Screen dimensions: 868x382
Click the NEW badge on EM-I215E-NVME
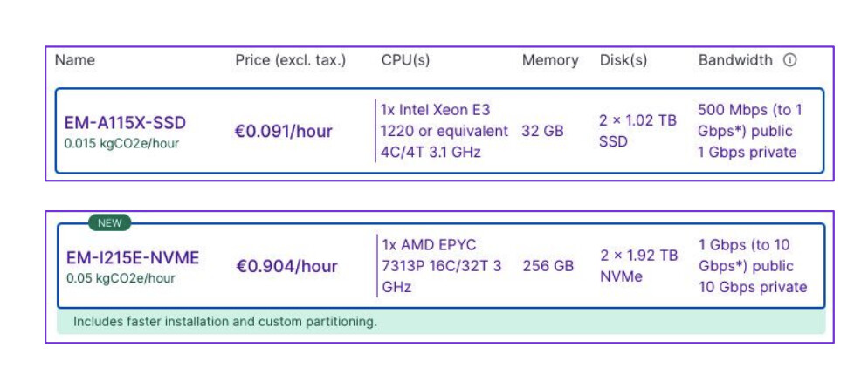point(110,222)
